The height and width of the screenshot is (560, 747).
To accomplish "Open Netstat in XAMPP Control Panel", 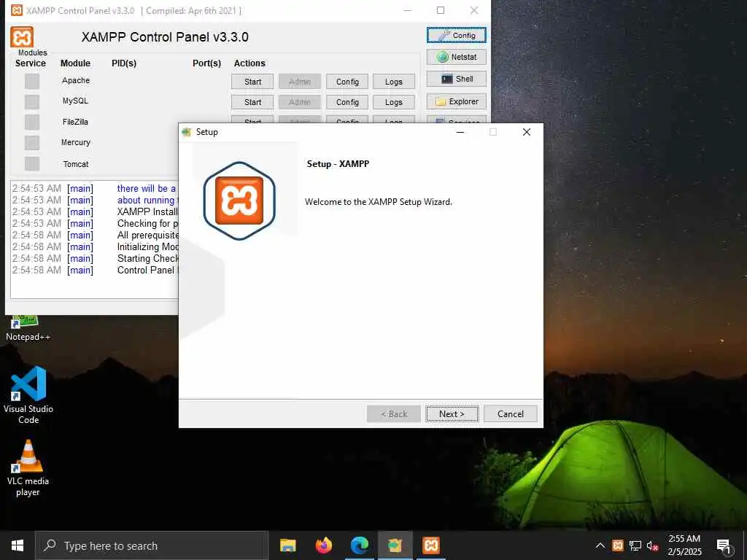I will pos(457,57).
